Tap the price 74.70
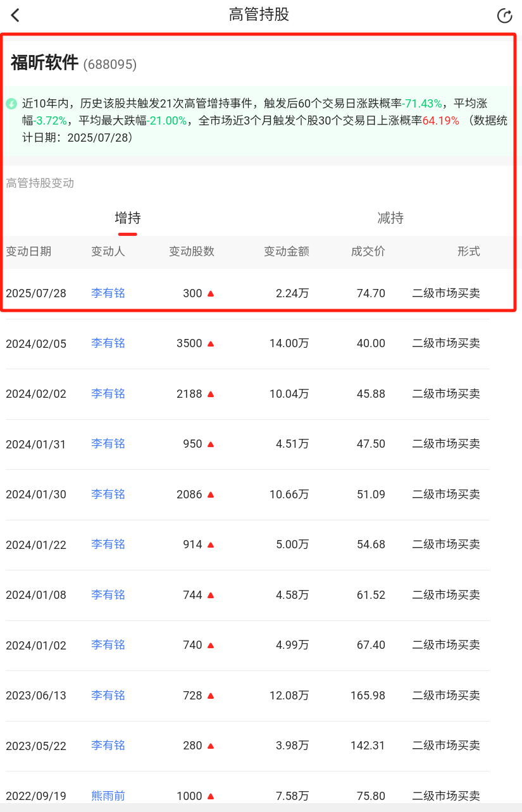Image resolution: width=522 pixels, height=812 pixels. (x=371, y=293)
